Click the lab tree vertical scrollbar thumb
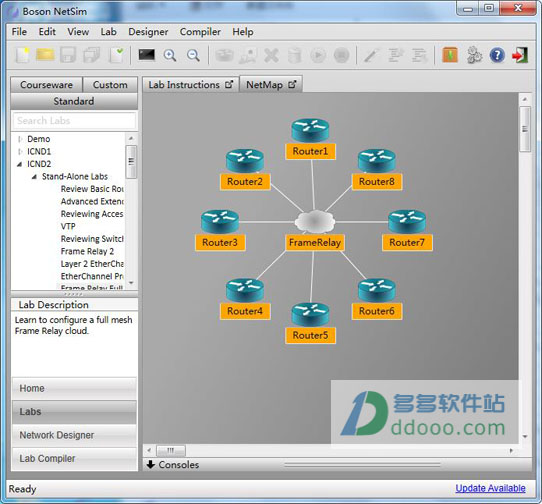This screenshot has height=504, width=542. pyautogui.click(x=131, y=162)
